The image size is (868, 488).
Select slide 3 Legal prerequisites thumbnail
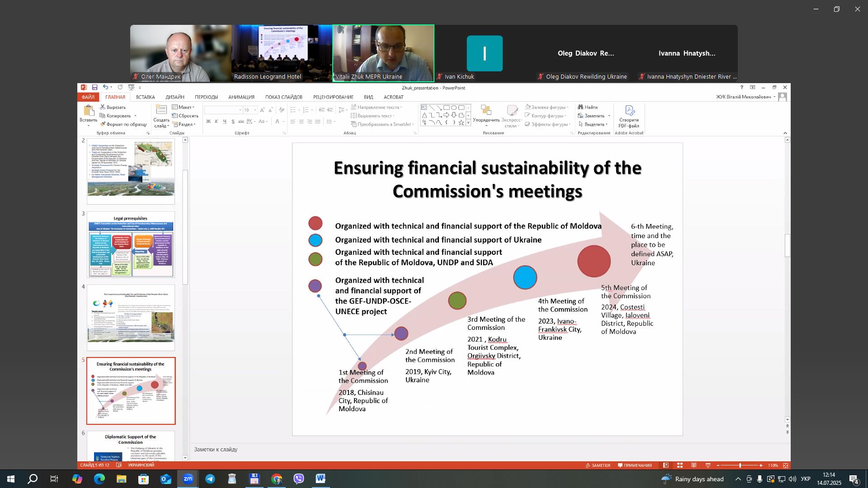click(x=131, y=244)
